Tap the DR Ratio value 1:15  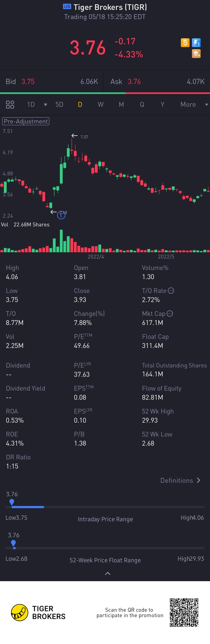(x=12, y=466)
